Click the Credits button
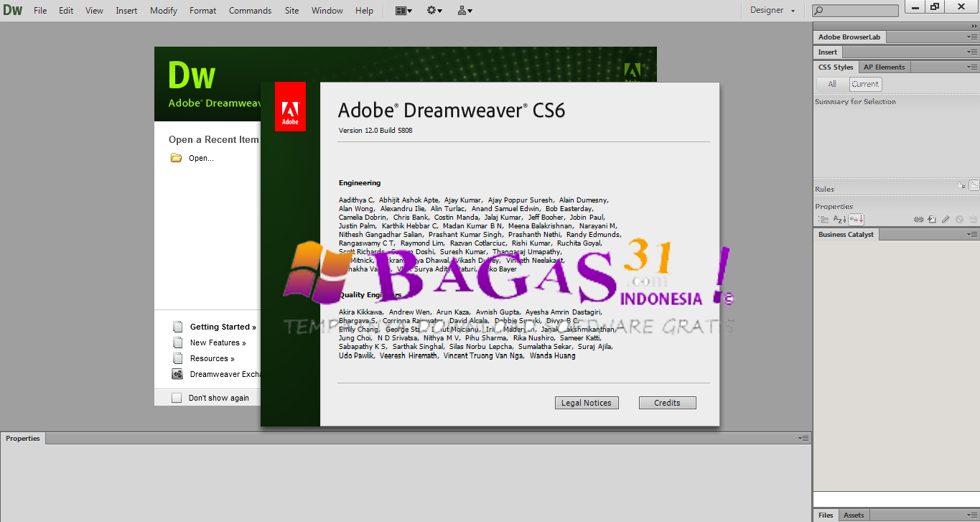The image size is (980, 522). coord(667,403)
